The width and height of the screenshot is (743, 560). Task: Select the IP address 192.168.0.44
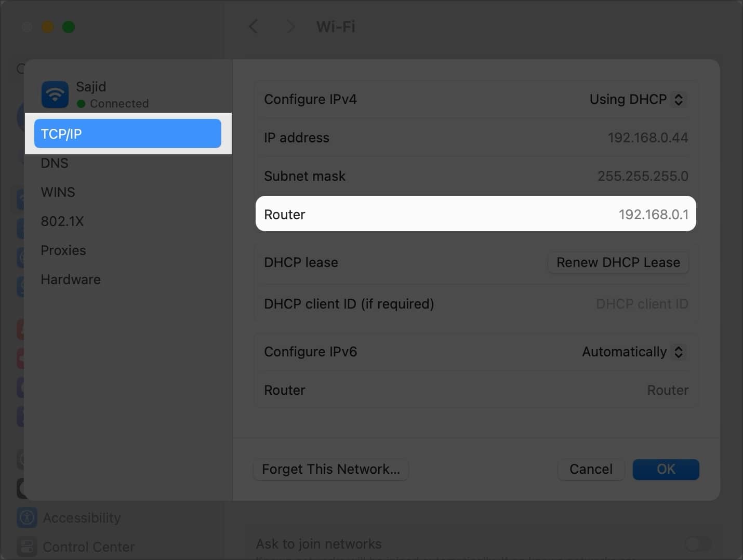click(647, 138)
